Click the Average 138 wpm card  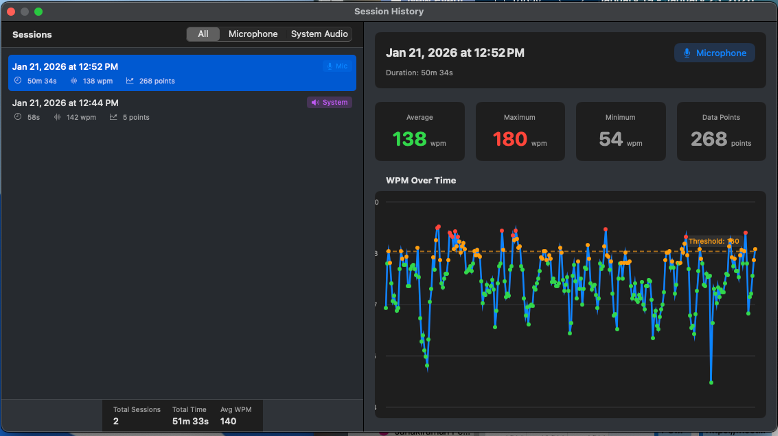click(x=420, y=131)
